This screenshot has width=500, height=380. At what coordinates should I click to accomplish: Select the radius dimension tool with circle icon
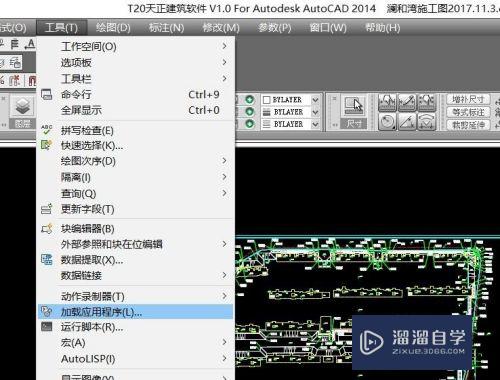(x=387, y=122)
